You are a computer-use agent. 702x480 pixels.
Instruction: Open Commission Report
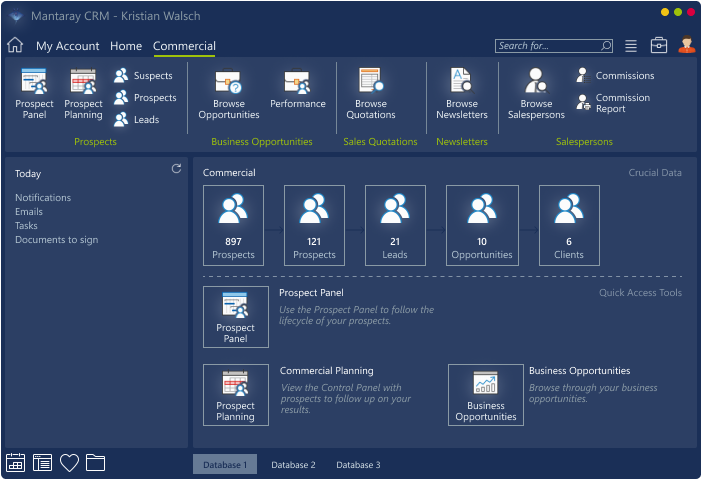click(x=613, y=103)
